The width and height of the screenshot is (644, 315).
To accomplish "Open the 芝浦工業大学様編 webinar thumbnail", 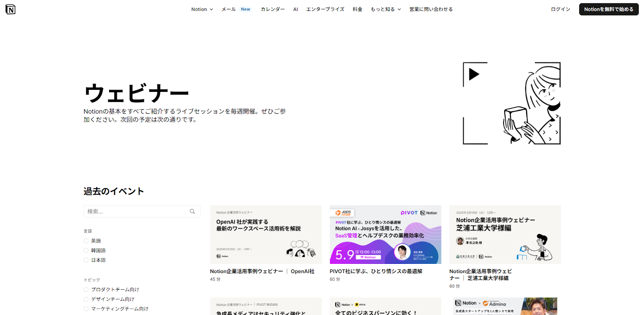I will tap(505, 234).
